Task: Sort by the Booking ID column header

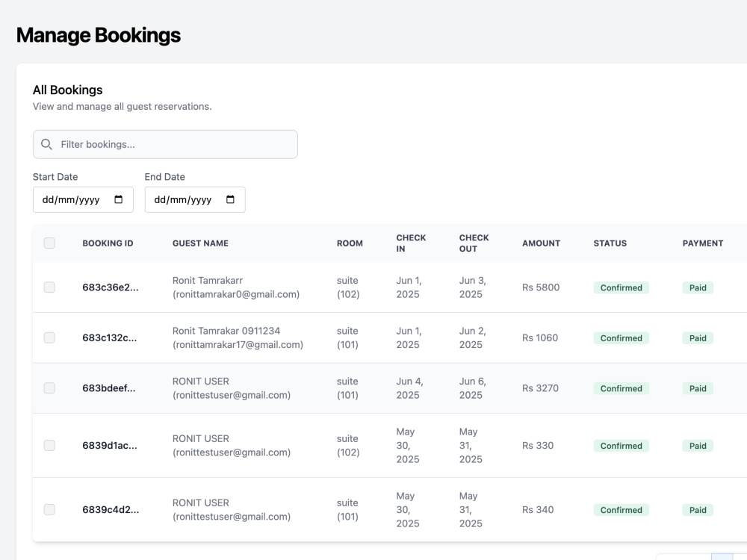Action: (x=108, y=243)
